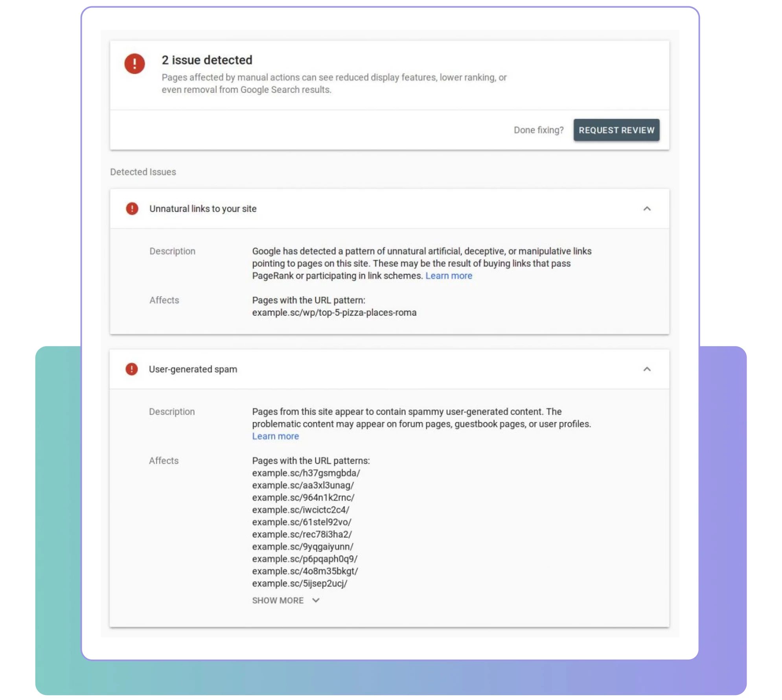Click Description label in Unnatural links panel

click(x=172, y=251)
